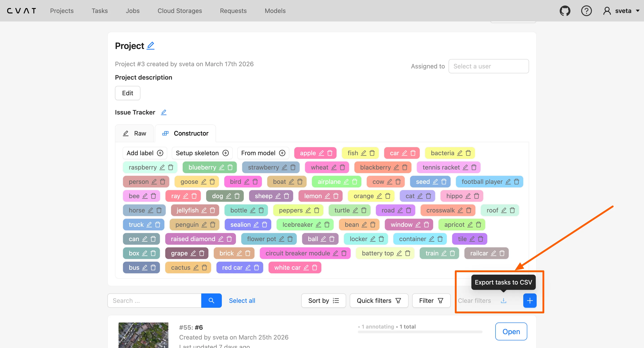Image resolution: width=644 pixels, height=348 pixels.
Task: Click the task #55 thumbnail image
Action: pos(143,335)
